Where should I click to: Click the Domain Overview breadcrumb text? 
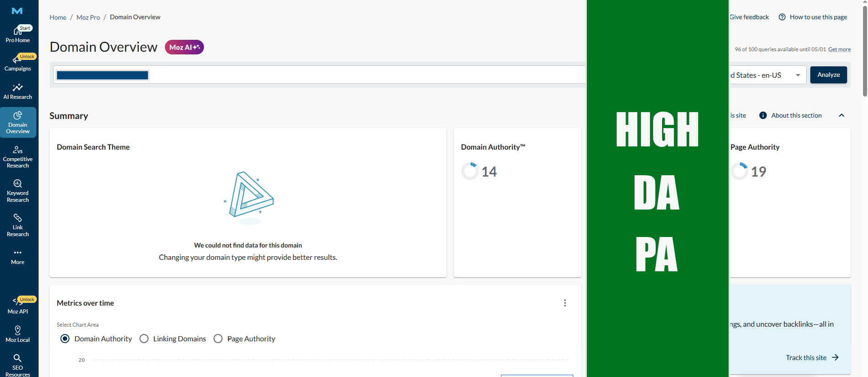135,17
